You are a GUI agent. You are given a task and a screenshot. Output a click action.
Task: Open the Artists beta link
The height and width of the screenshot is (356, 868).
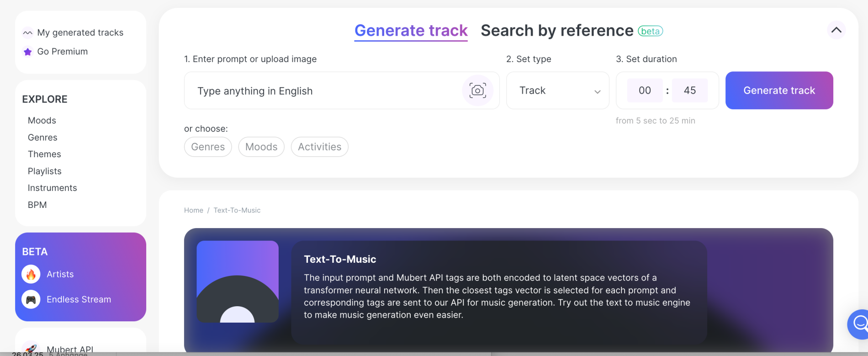[60, 274]
